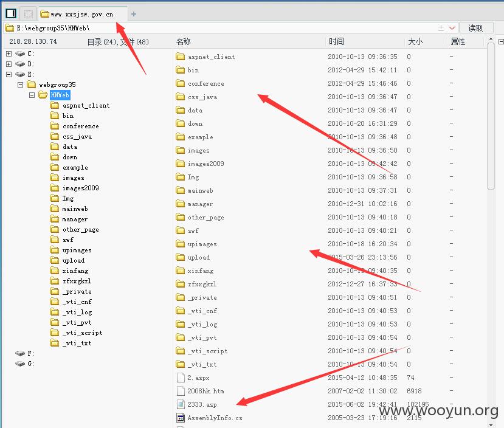Screen dimensions: 504x428
Task: Click the collapse box at the right edge
Action: point(501,42)
